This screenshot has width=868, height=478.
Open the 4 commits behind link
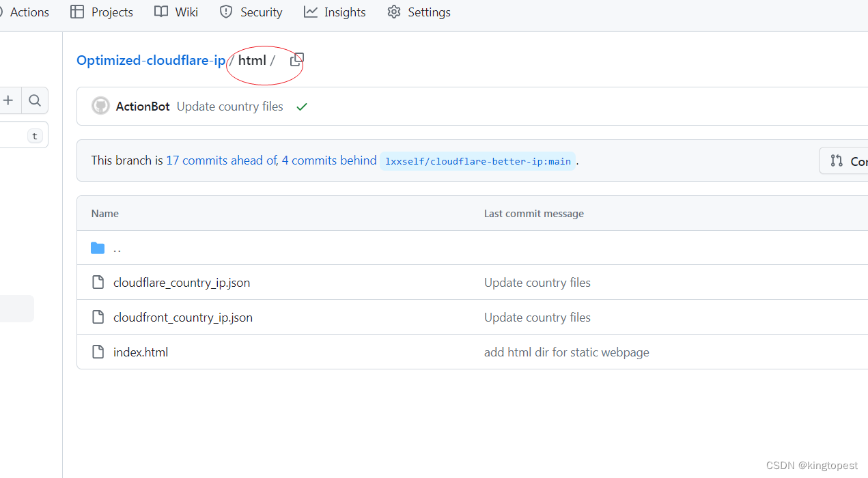[329, 160]
